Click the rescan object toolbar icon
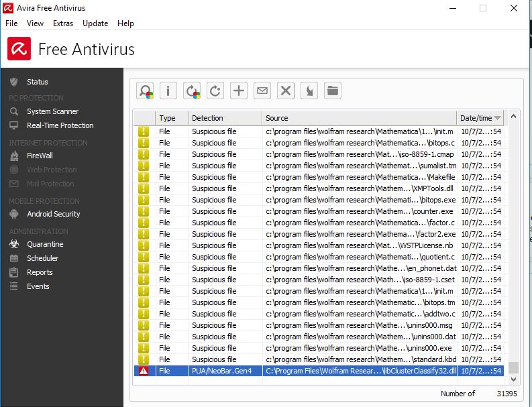 point(145,91)
